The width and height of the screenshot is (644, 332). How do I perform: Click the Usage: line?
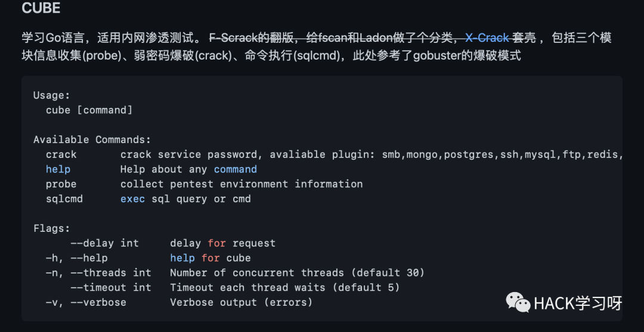52,95
